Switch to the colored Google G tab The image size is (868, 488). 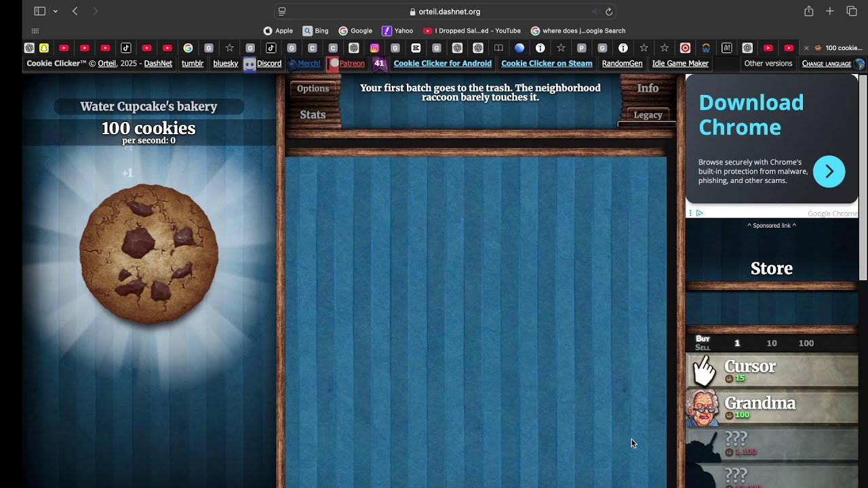click(x=188, y=48)
